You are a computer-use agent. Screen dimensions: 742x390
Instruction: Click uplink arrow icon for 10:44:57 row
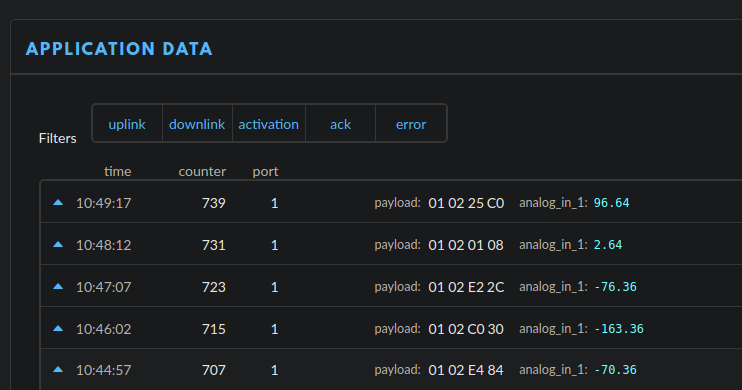coord(58,370)
